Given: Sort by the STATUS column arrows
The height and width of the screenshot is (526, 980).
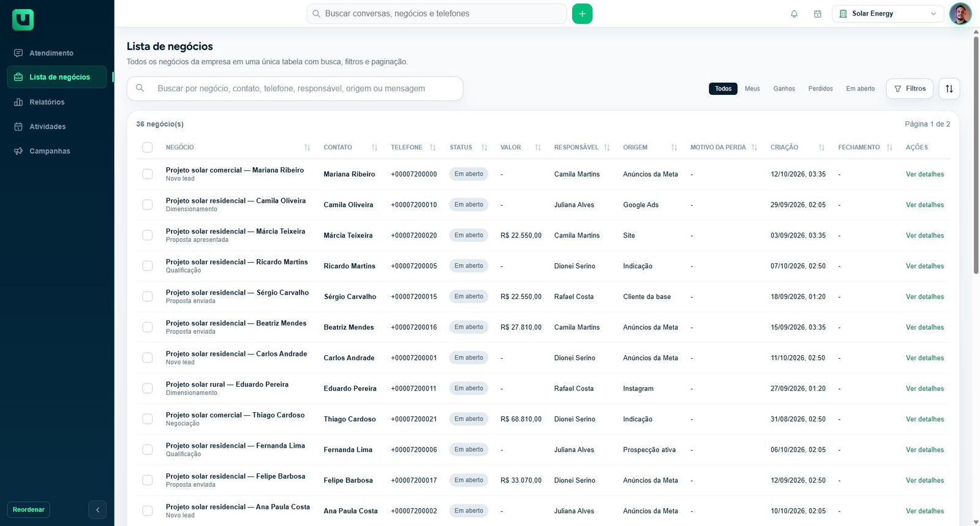Looking at the screenshot, I should 484,148.
